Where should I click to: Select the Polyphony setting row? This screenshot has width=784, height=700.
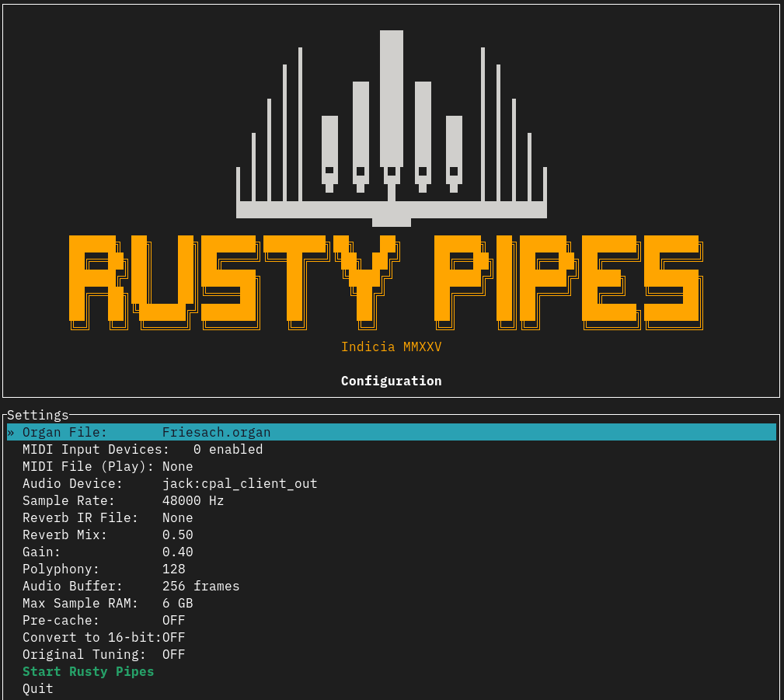pos(392,569)
